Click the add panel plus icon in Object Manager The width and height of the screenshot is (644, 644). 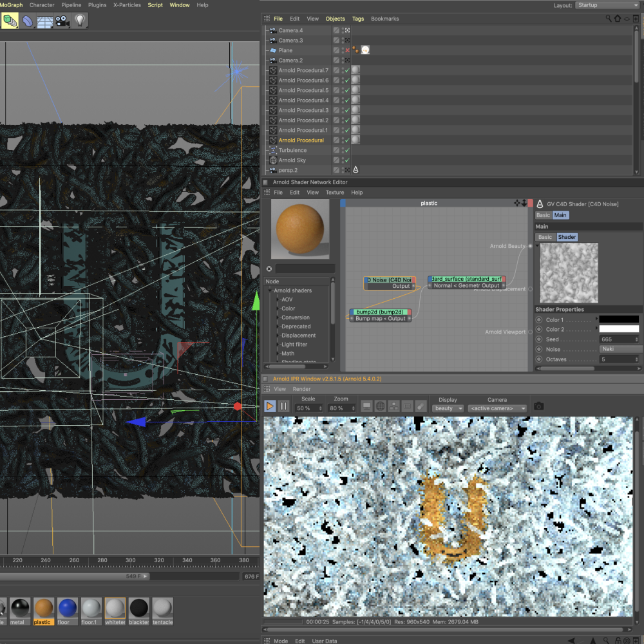(636, 19)
